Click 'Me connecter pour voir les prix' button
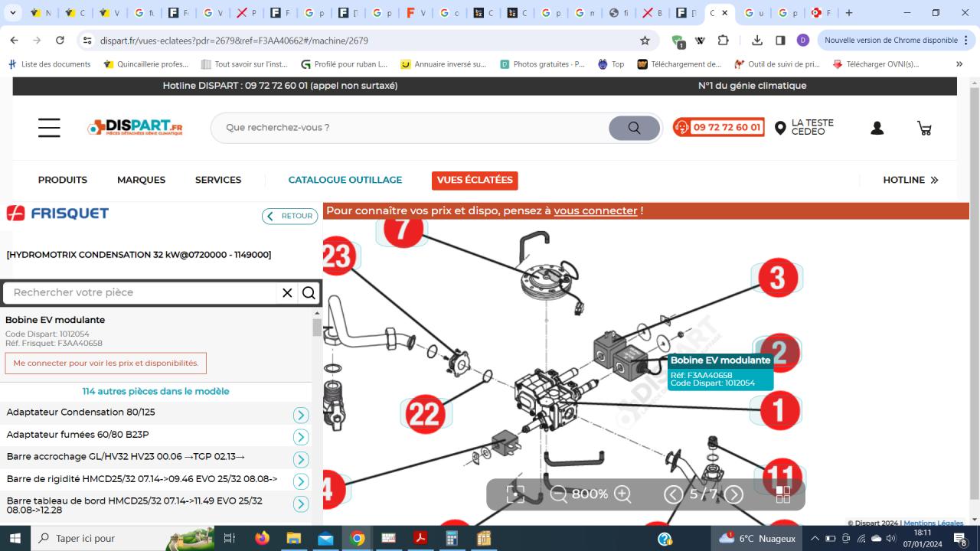The height and width of the screenshot is (551, 980). pos(106,363)
